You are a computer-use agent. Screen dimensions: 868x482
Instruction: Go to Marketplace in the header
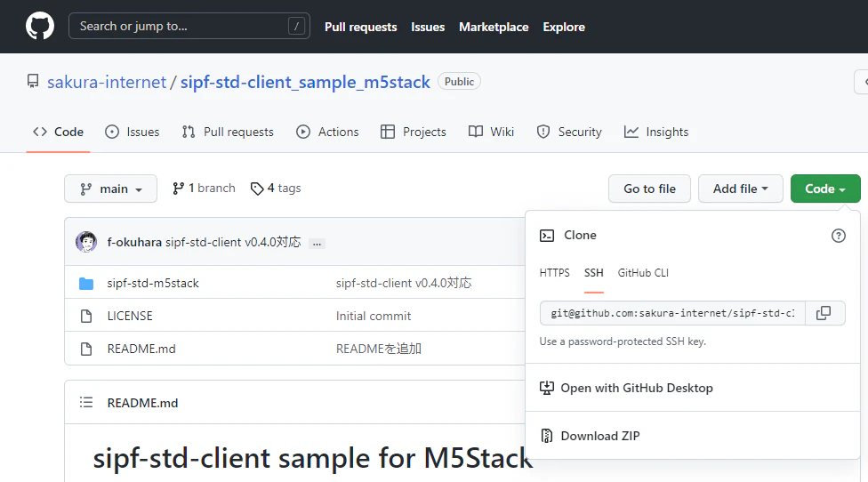pyautogui.click(x=494, y=27)
